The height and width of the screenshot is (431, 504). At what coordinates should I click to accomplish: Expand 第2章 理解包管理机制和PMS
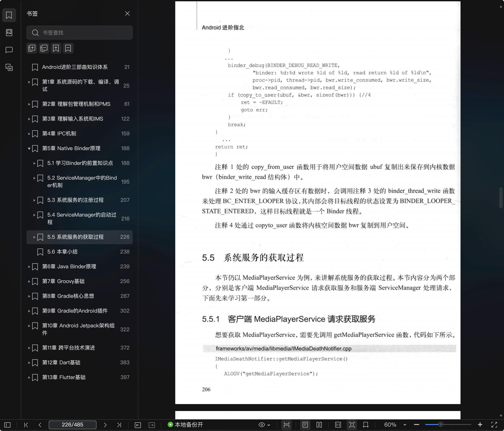click(29, 104)
